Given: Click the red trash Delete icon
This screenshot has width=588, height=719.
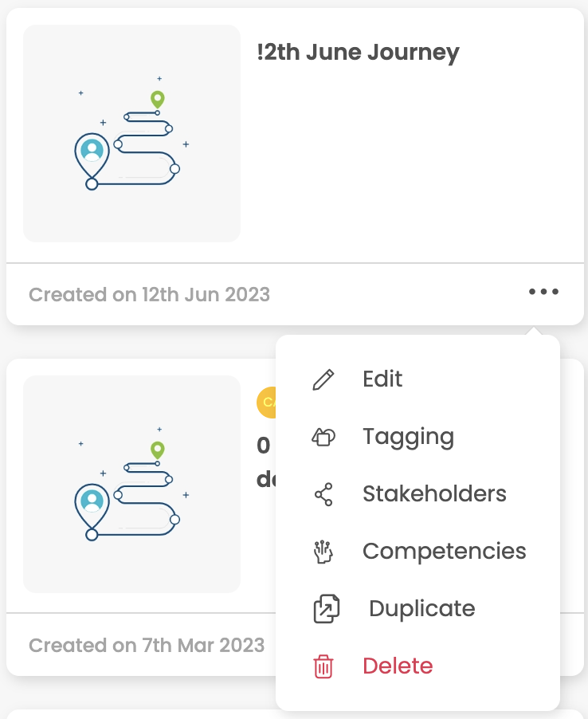Looking at the screenshot, I should (x=323, y=666).
